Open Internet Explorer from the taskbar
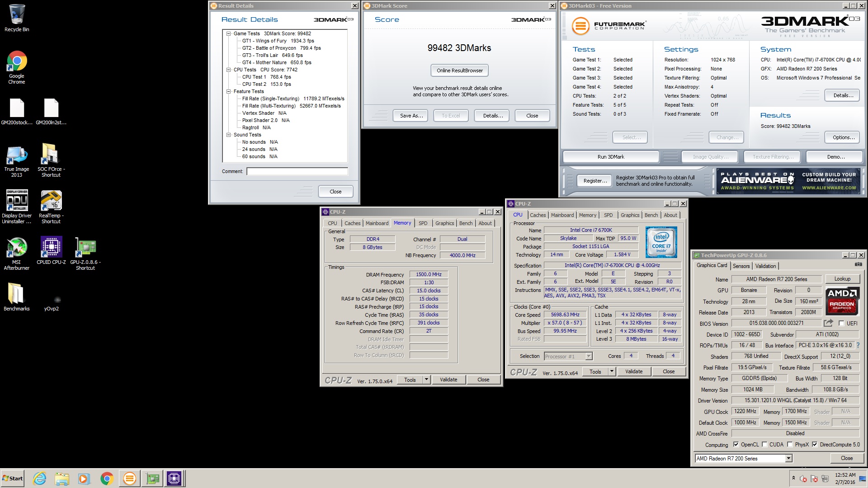Viewport: 868px width, 488px height. point(40,478)
